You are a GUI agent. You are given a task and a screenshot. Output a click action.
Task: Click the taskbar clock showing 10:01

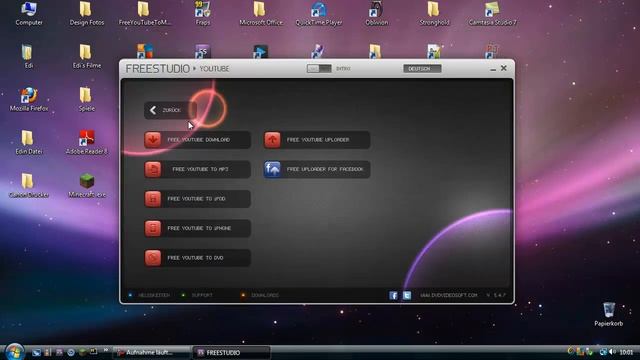click(627, 352)
